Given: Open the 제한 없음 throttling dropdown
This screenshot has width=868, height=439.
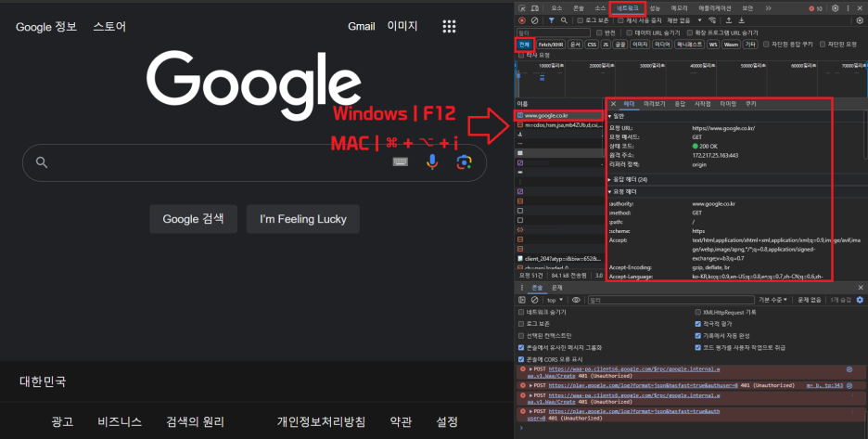Looking at the screenshot, I should [683, 20].
